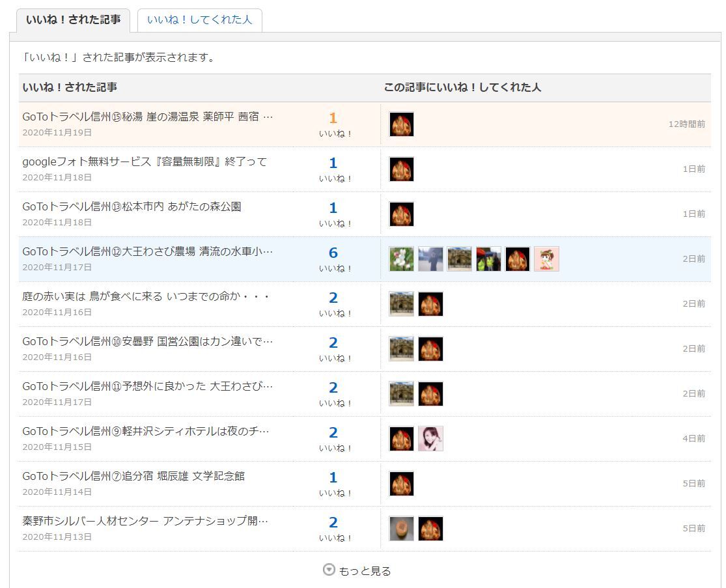Click building avatar in 庭の赤い実 row
Viewport: 726px width, 588px height.
402,303
